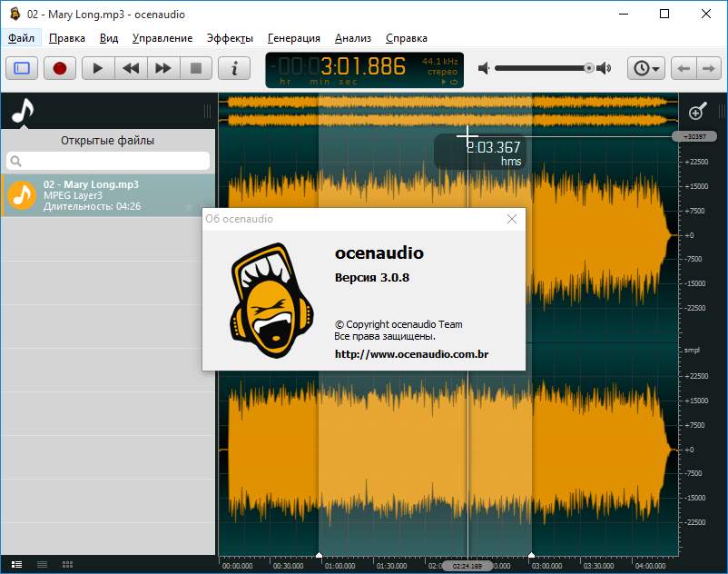
Task: Switch to compact list view icon
Action: tap(43, 564)
